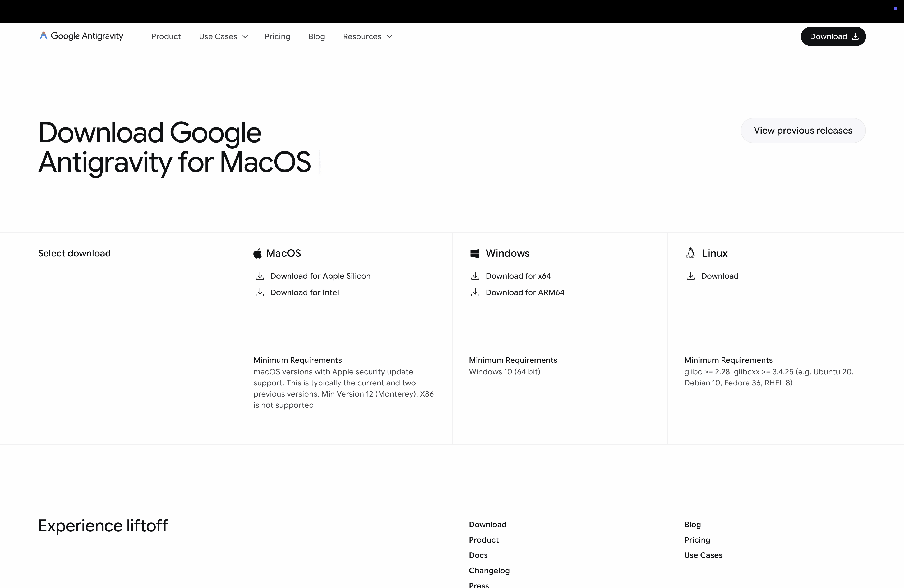Viewport: 904px width, 588px height.
Task: Click the Google Antigravity logo
Action: pyautogui.click(x=81, y=36)
